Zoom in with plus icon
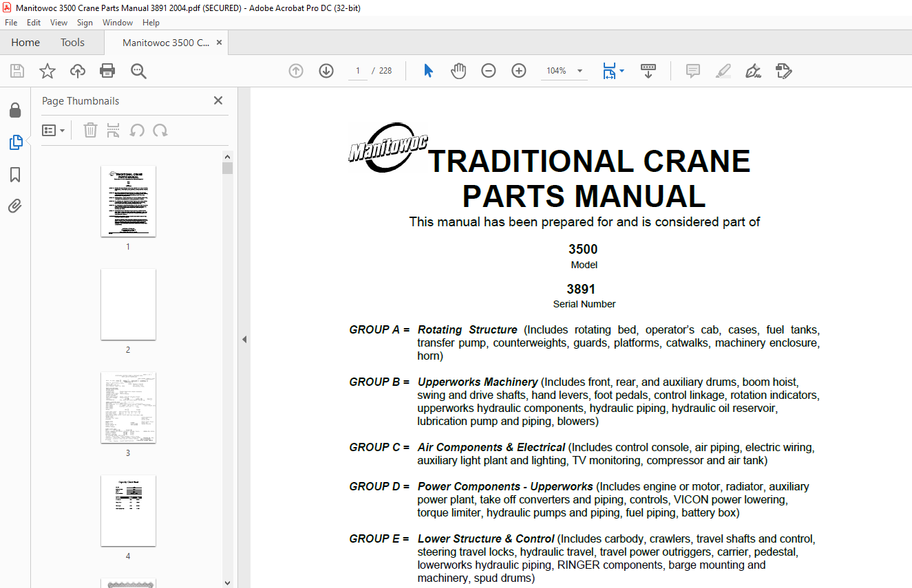Screen dimensions: 912x588 tap(519, 71)
